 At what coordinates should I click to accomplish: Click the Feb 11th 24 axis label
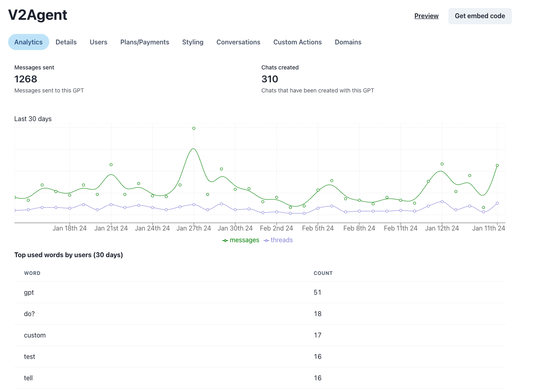coord(401,228)
